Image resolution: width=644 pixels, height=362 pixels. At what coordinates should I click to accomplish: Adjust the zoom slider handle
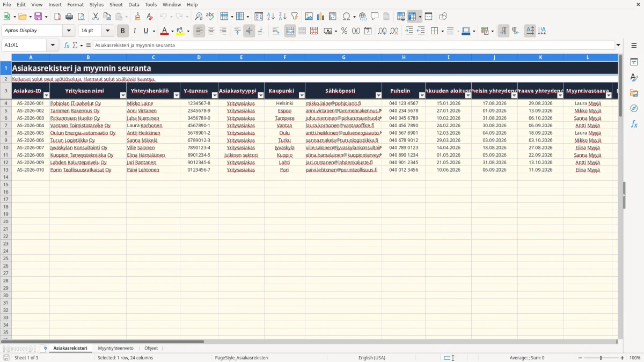[x=601, y=358]
